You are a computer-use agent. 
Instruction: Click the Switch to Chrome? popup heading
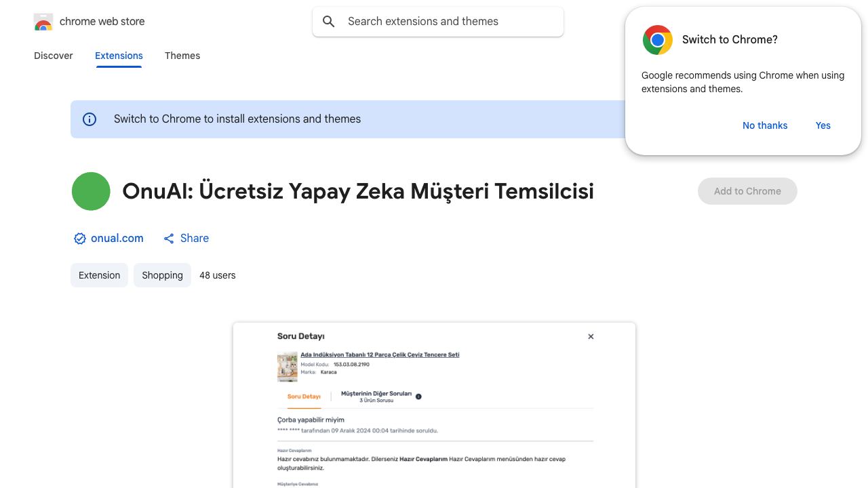pos(730,40)
